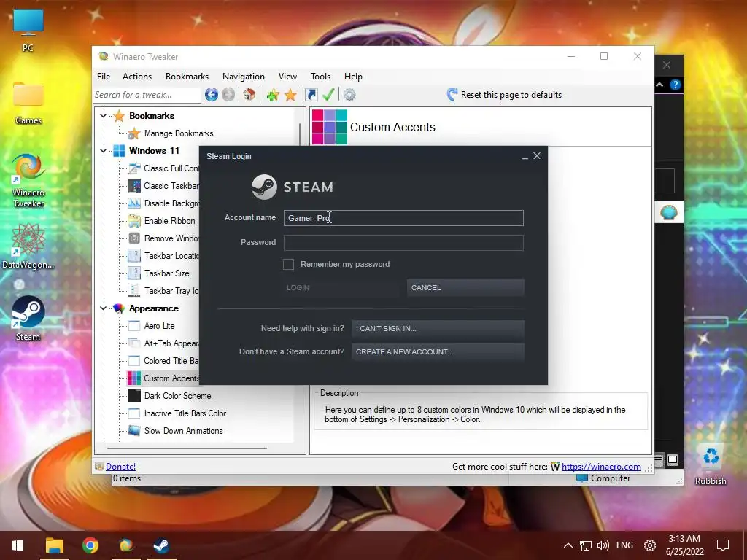
Task: Click the blue help question mark icon
Action: pyautogui.click(x=675, y=85)
